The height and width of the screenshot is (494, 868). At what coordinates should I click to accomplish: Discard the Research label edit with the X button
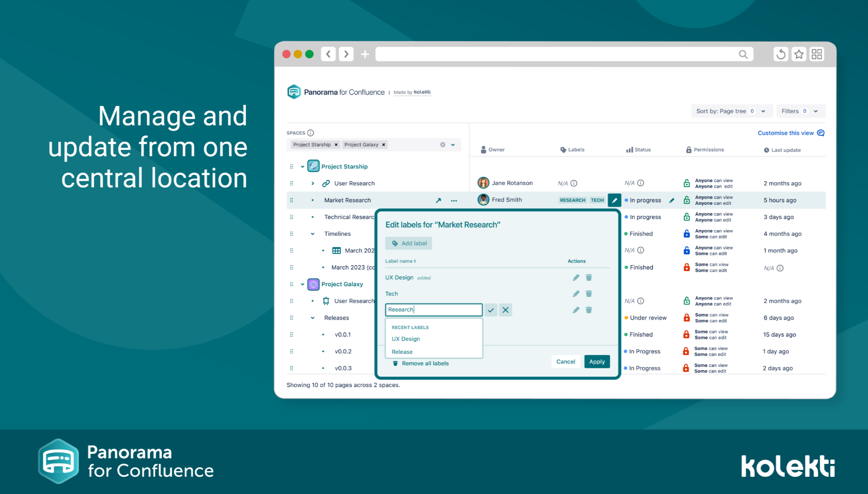[506, 310]
